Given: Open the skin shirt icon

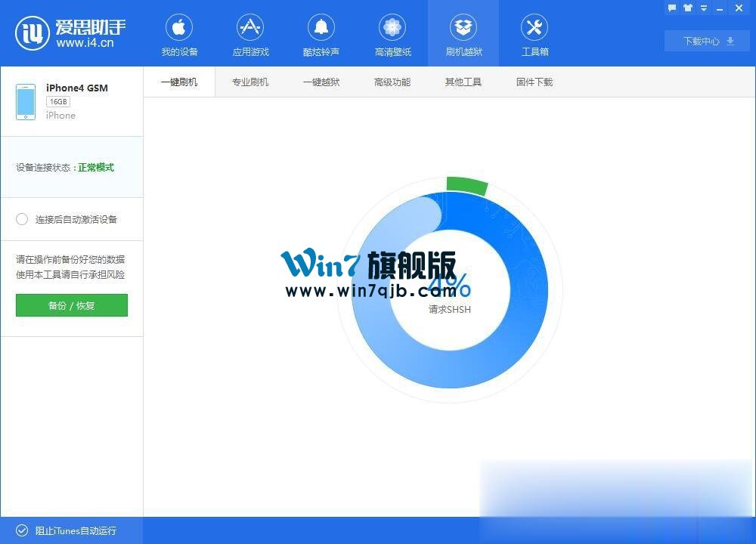Looking at the screenshot, I should 688,8.
